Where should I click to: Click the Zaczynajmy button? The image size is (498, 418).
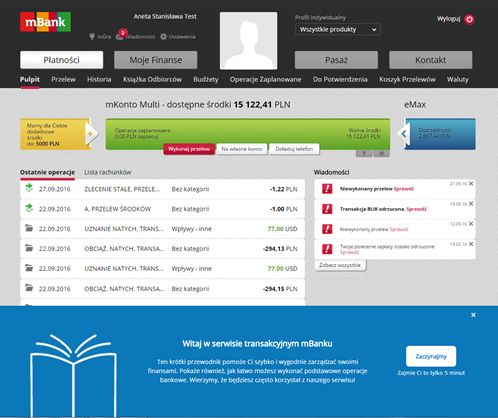[431, 356]
